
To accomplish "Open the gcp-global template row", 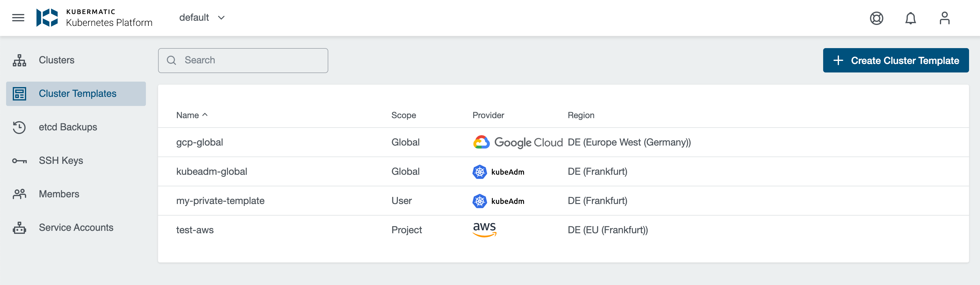I will point(200,142).
